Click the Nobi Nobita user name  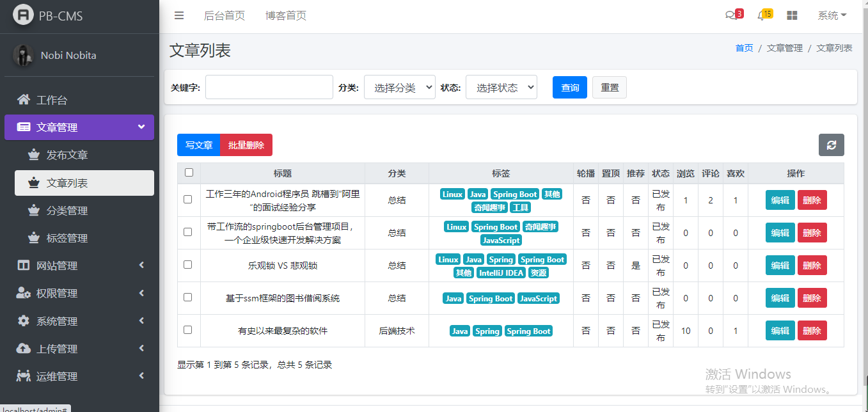coord(68,55)
